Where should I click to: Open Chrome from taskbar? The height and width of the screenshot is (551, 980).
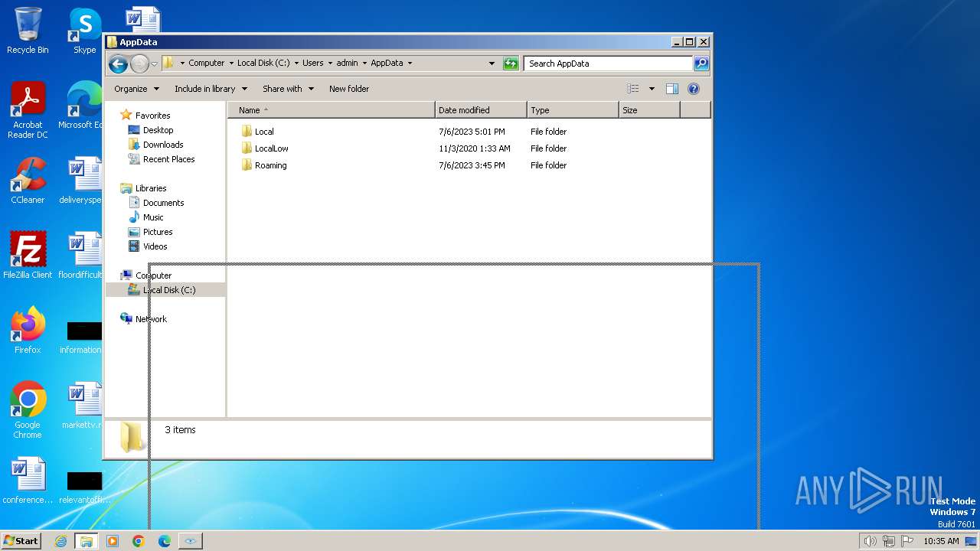(x=138, y=541)
